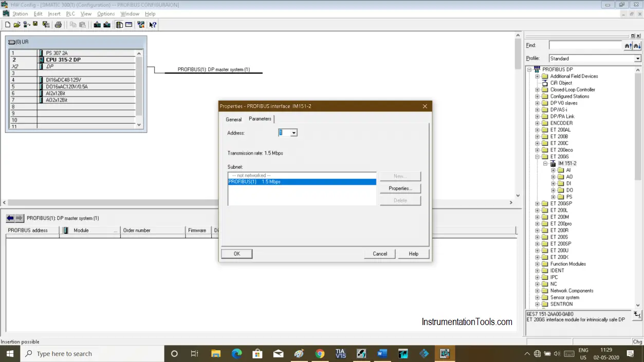Click the forward arrow in the lower pane
Screen dimensions: 644x362
(19, 218)
